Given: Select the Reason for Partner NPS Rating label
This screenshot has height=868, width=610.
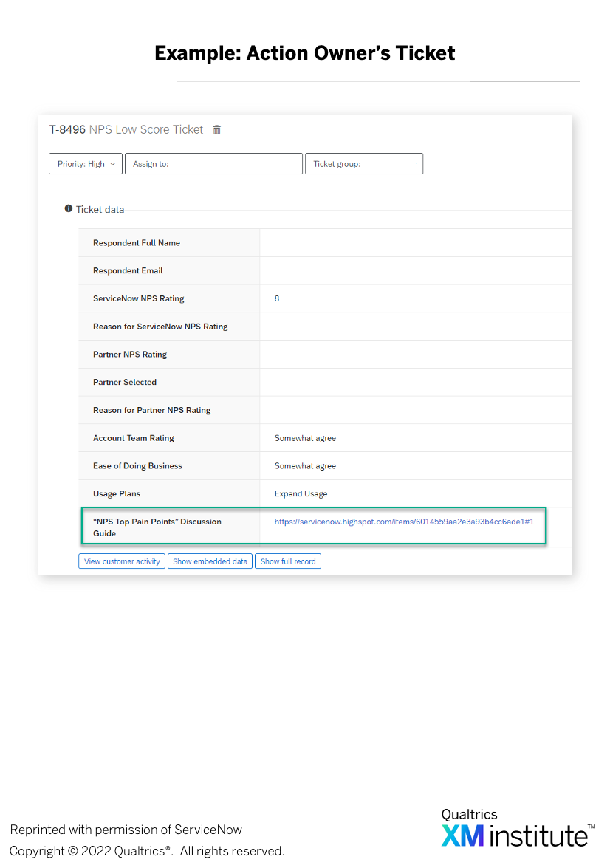Looking at the screenshot, I should pyautogui.click(x=151, y=410).
